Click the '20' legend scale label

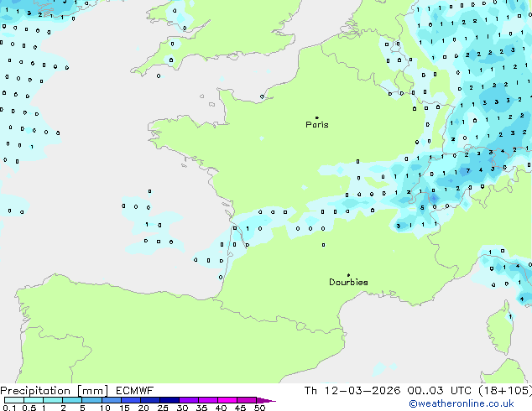[143, 408]
